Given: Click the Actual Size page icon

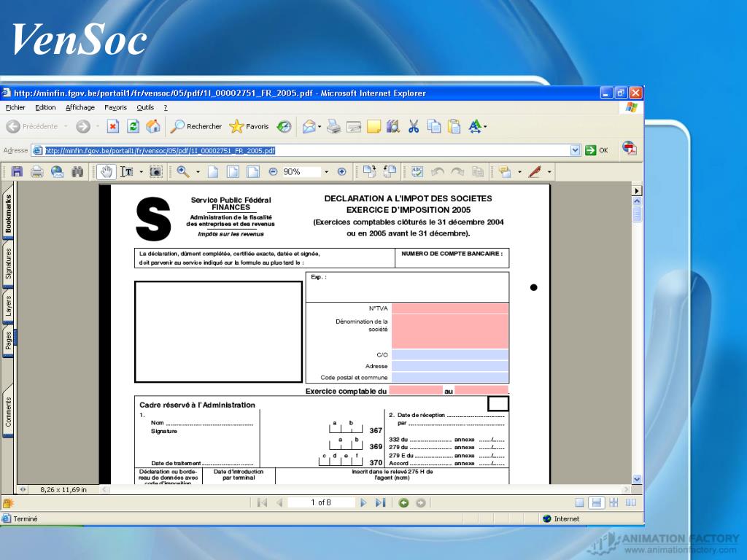Looking at the screenshot, I should (x=213, y=171).
